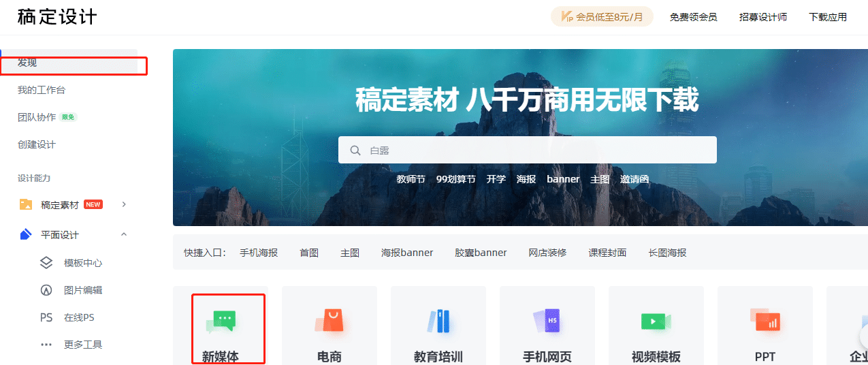Screen dimensions: 868x365
Task: Click the 教育培训 category label
Action: 438,357
